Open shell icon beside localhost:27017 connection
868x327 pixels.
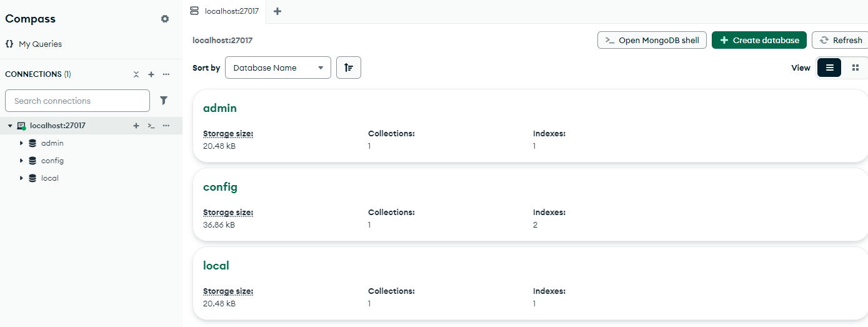[151, 126]
